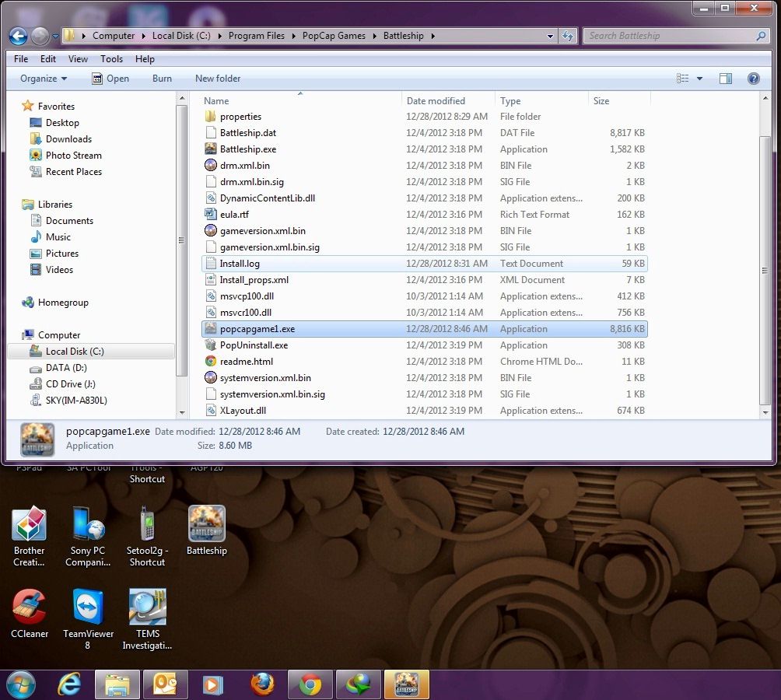This screenshot has height=700, width=781.
Task: Expand the arrow after Local Disk (C:) breadcrumb
Action: (219, 36)
